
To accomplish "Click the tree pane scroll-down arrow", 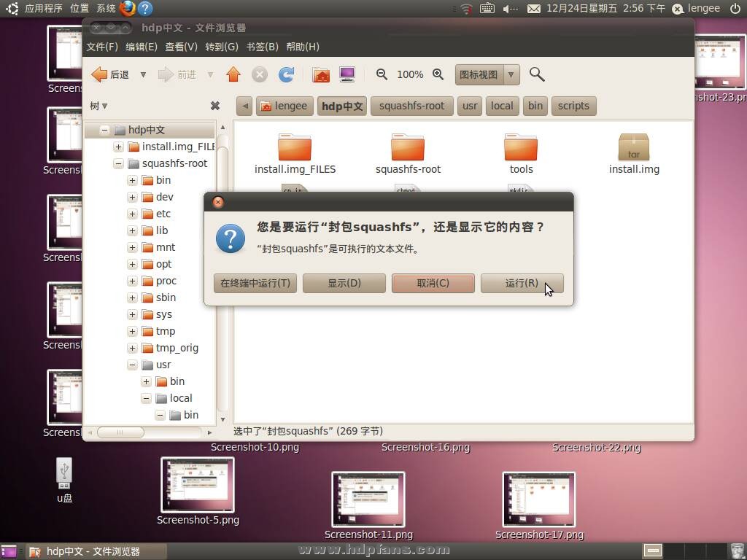I will (x=222, y=419).
